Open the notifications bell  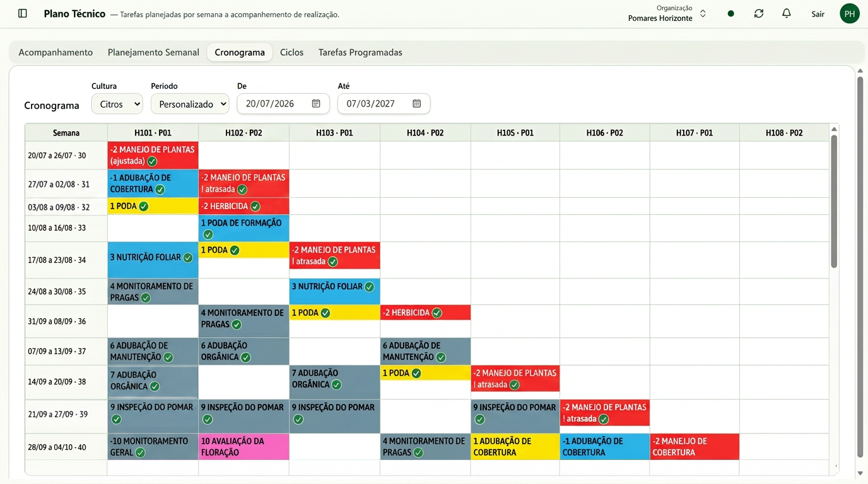pyautogui.click(x=787, y=13)
